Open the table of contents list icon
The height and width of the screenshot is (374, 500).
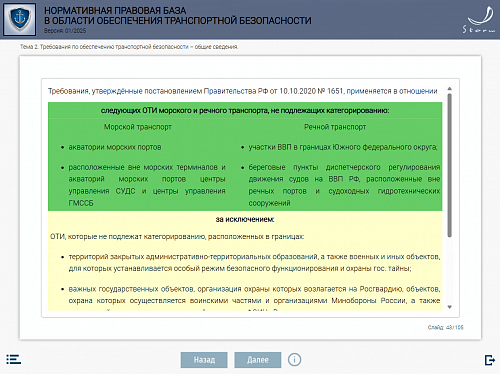pyautogui.click(x=13, y=359)
